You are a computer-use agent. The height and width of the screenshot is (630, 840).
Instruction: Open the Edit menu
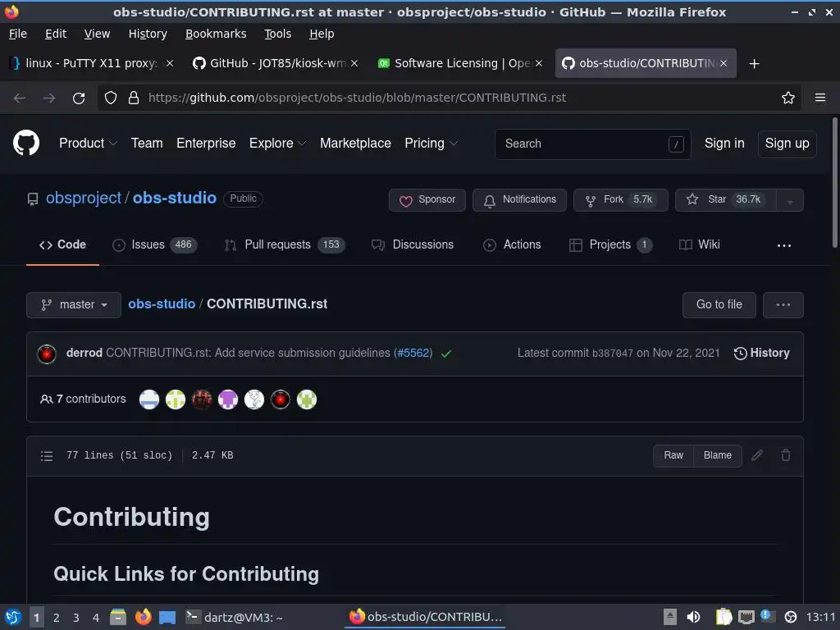pos(56,34)
